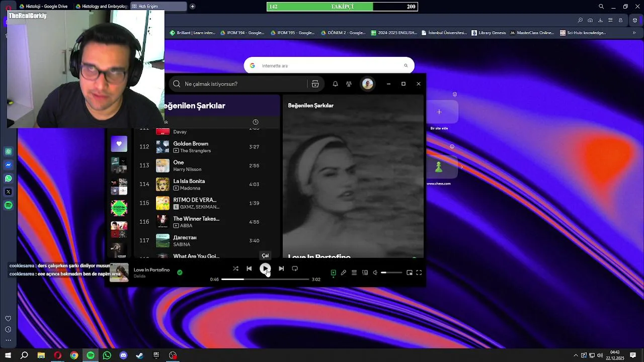644x362 pixels.
Task: Select the Golden Brown track row
Action: [x=206, y=147]
